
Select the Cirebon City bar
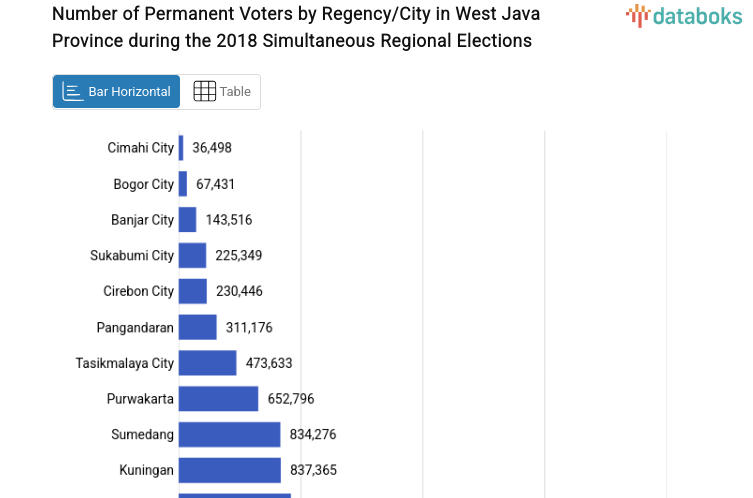click(x=193, y=291)
